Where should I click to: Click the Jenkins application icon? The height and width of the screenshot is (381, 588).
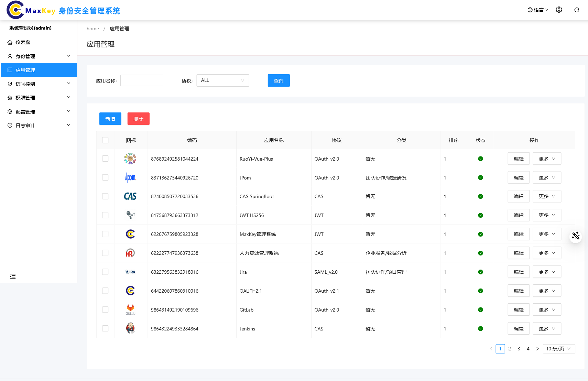click(130, 328)
